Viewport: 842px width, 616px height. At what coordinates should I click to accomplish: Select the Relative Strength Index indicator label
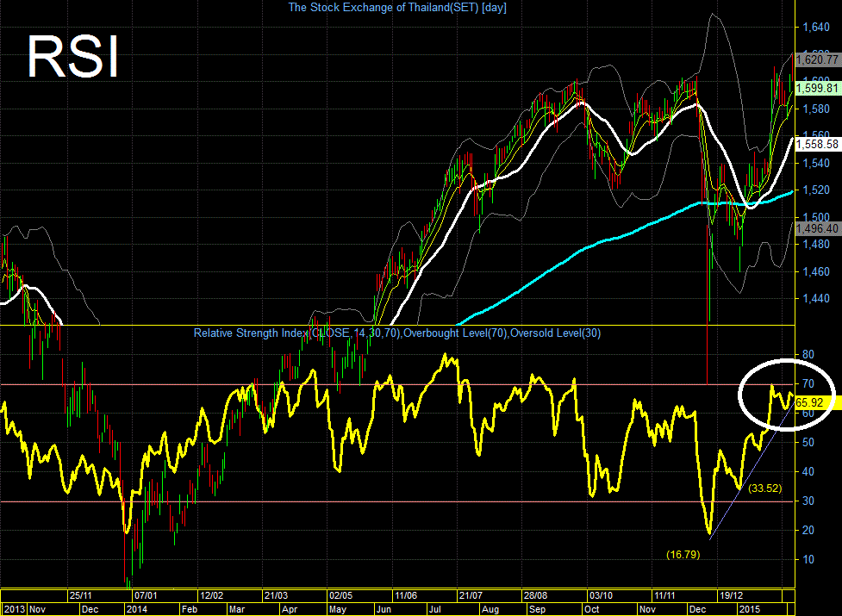coord(396,333)
